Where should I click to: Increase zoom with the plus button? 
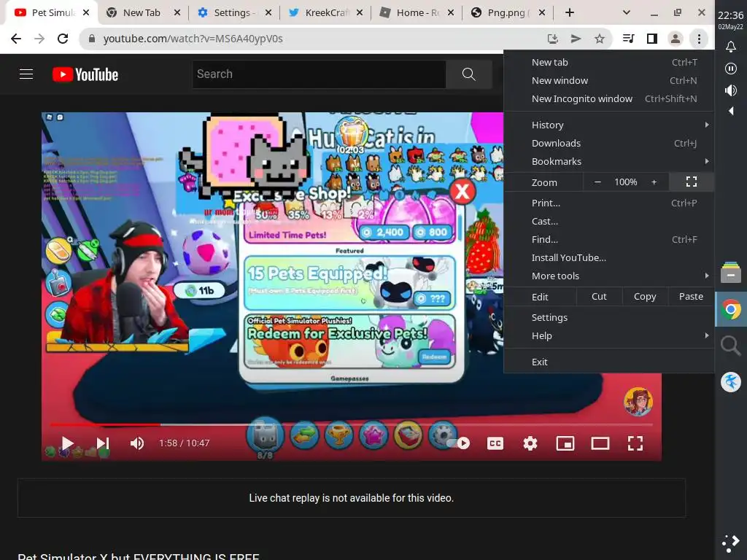point(654,182)
